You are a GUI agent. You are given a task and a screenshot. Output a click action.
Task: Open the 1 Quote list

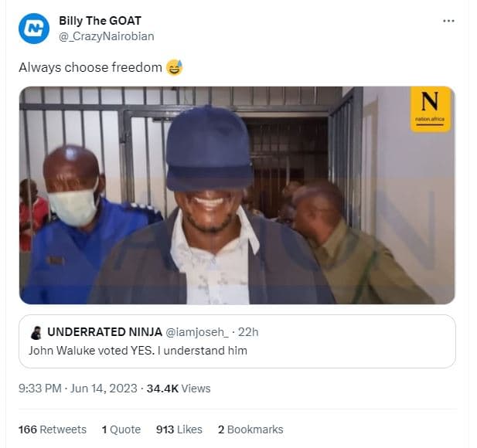pyautogui.click(x=121, y=429)
